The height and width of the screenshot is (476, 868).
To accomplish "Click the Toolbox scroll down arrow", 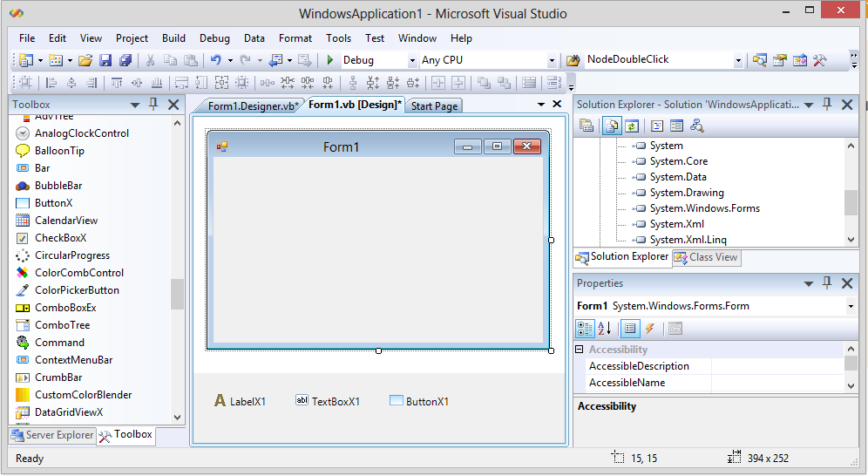I will (x=177, y=418).
